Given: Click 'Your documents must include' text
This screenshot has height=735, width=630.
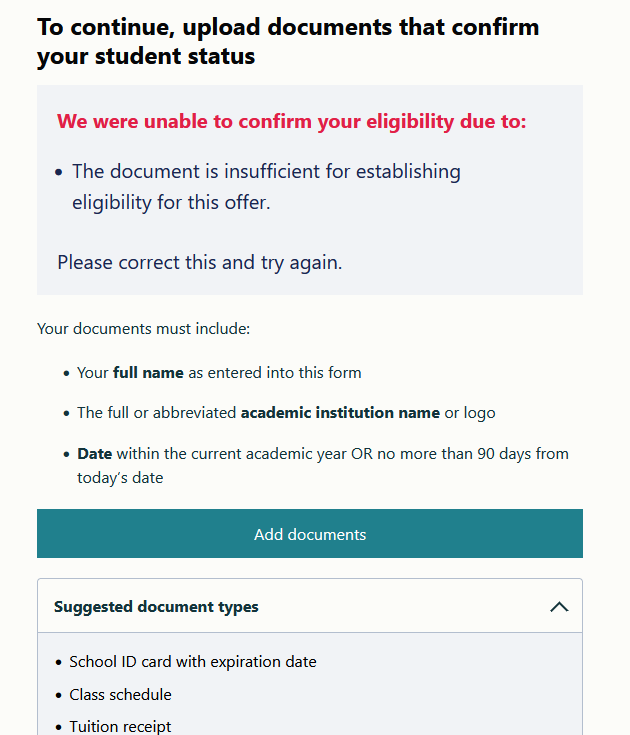Looking at the screenshot, I should (x=143, y=328).
